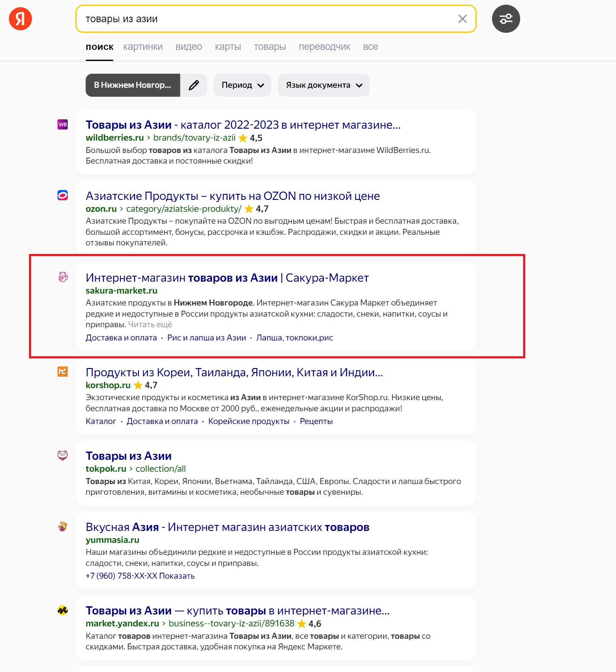Click the Wildberries favicon
This screenshot has height=672, width=616.
point(63,124)
